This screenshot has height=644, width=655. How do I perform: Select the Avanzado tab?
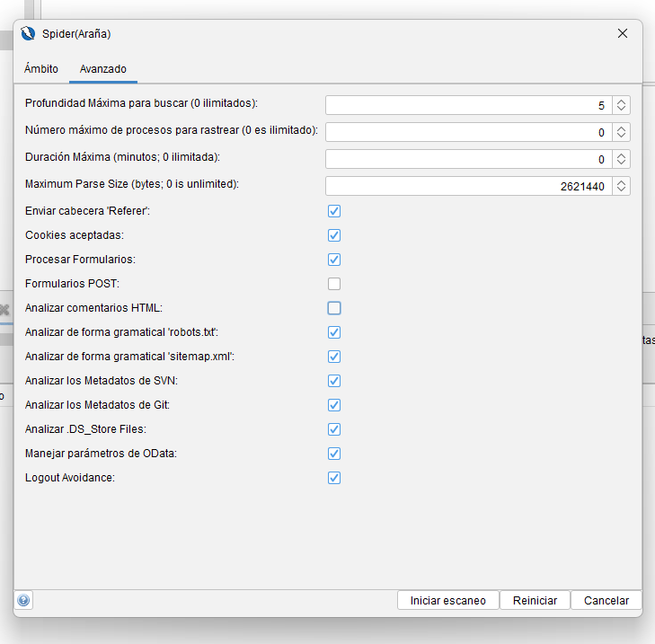coord(102,69)
